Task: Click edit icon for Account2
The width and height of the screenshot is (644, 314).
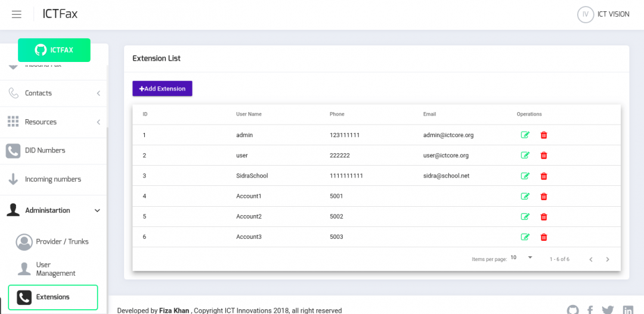Action: pos(525,217)
